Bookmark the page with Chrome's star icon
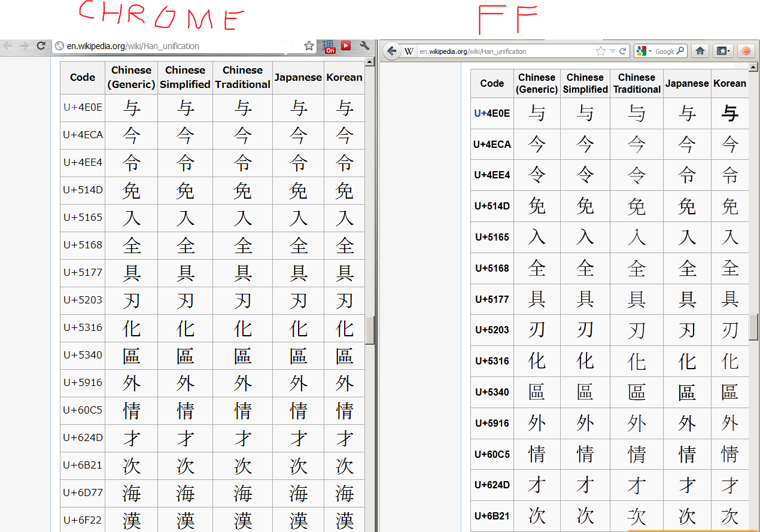The height and width of the screenshot is (532, 760). pyautogui.click(x=309, y=45)
